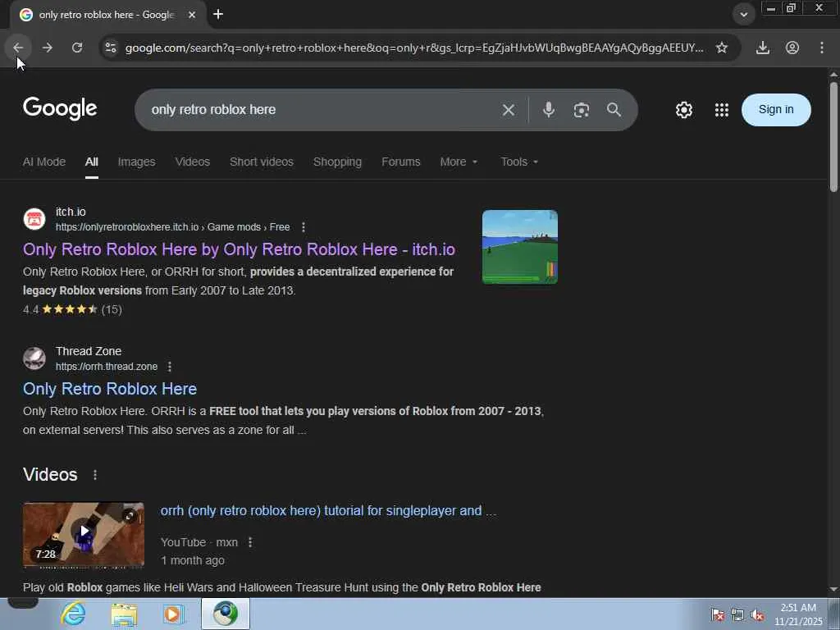The height and width of the screenshot is (630, 840).
Task: Submit search with magnifying glass icon
Action: (x=614, y=110)
